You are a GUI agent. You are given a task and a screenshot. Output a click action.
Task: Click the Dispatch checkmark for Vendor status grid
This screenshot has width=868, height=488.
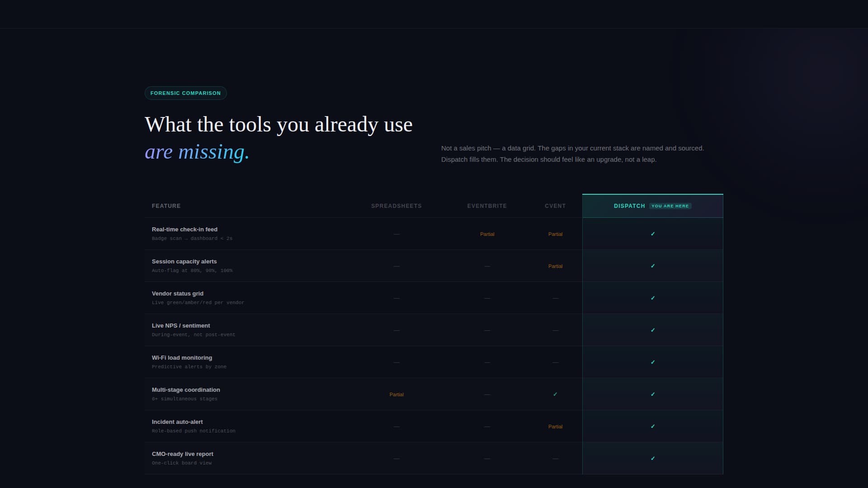(x=652, y=298)
